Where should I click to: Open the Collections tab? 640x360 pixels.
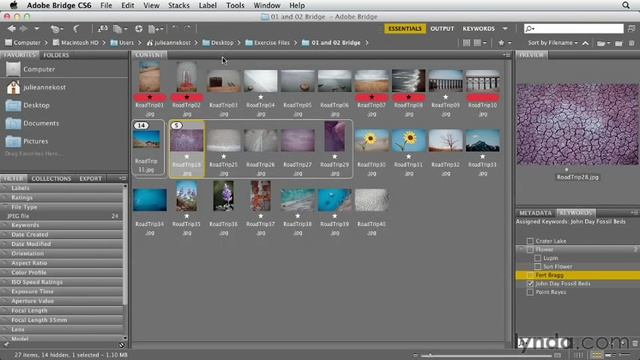[x=51, y=178]
